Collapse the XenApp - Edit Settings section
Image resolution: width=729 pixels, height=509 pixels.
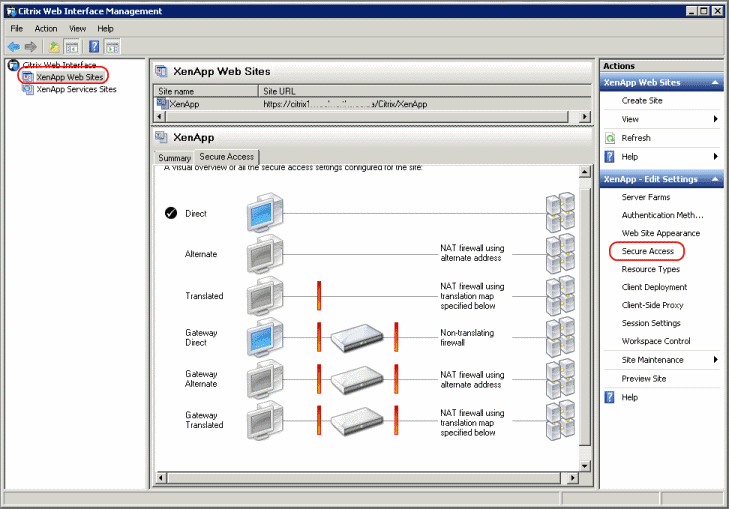click(715, 179)
